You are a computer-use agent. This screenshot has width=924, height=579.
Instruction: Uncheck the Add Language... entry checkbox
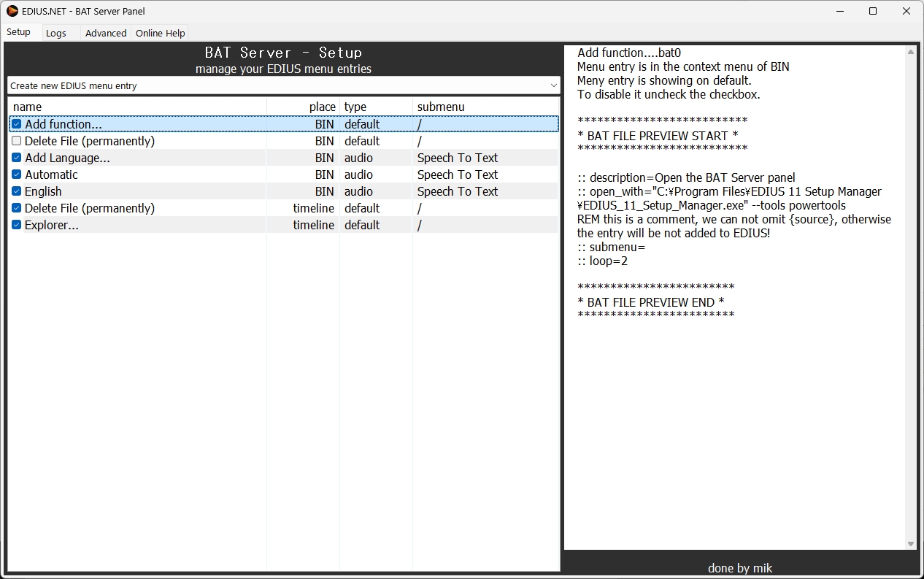[17, 158]
